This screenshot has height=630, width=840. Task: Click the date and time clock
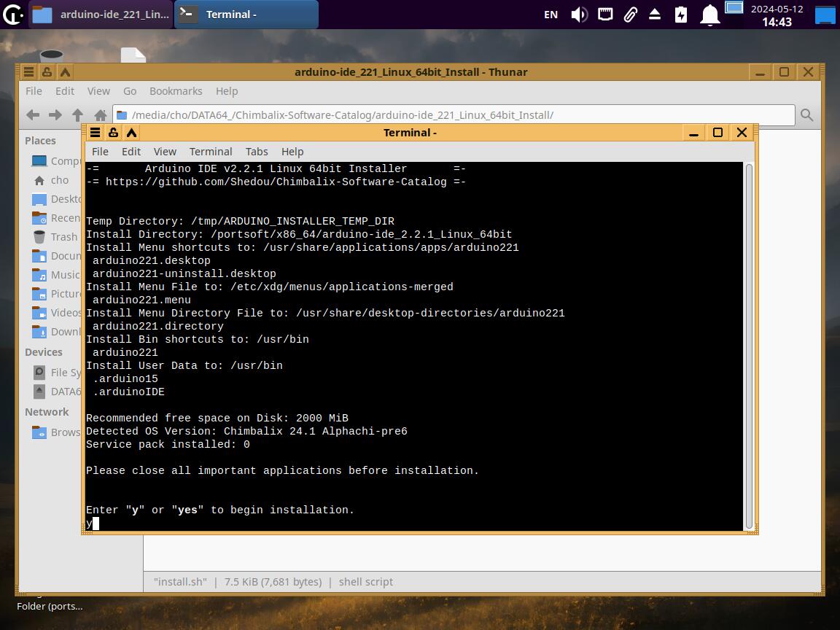coord(777,15)
